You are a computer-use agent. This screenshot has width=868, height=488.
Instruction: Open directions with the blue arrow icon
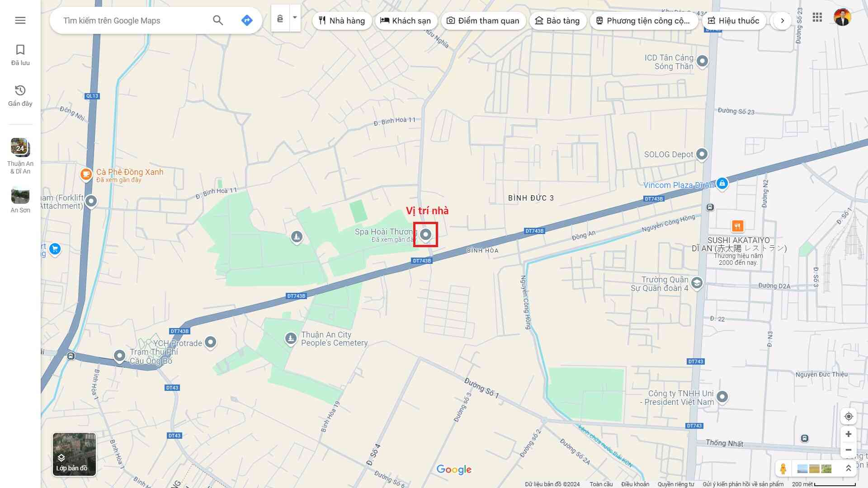coord(247,20)
